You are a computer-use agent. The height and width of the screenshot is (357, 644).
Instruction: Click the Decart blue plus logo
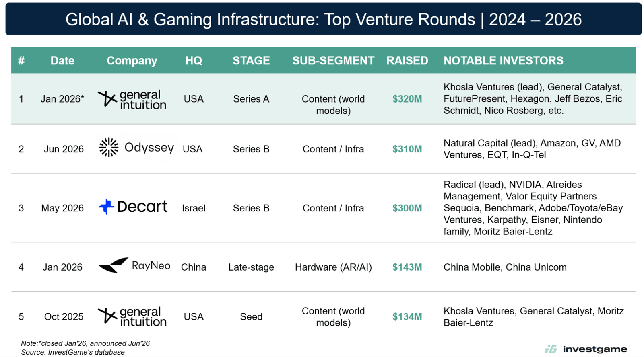[106, 207]
